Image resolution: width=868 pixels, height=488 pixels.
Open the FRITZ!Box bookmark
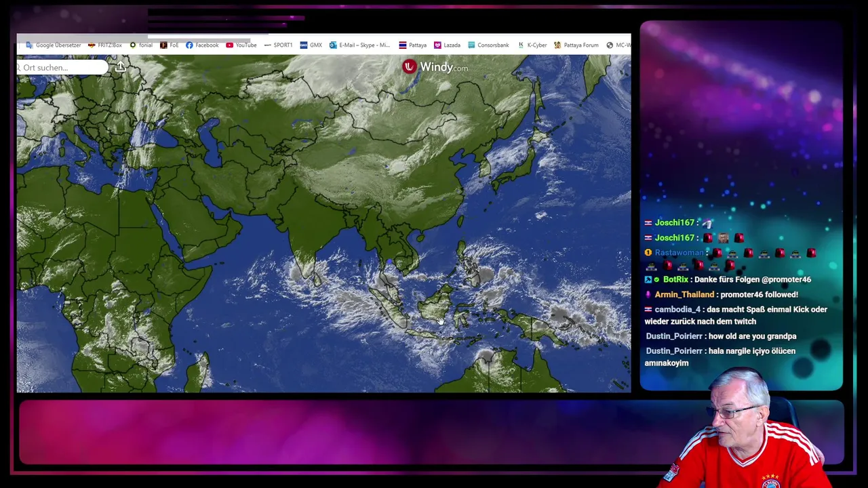[104, 45]
